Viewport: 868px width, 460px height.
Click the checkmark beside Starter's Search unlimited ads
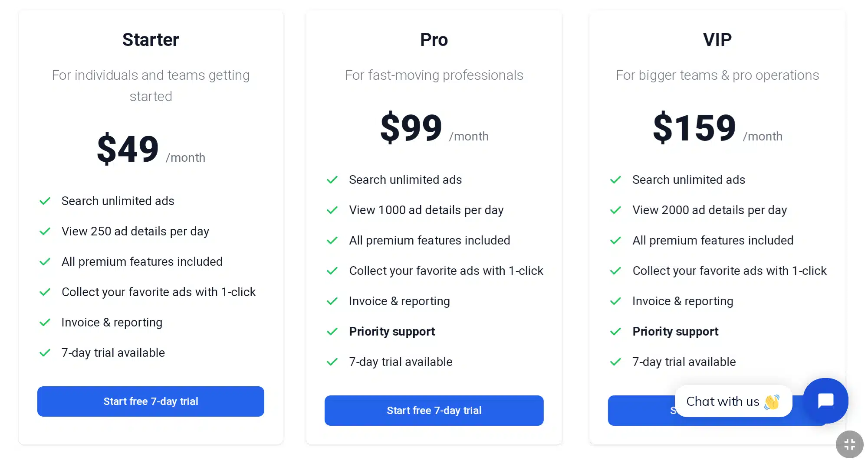pyautogui.click(x=45, y=201)
